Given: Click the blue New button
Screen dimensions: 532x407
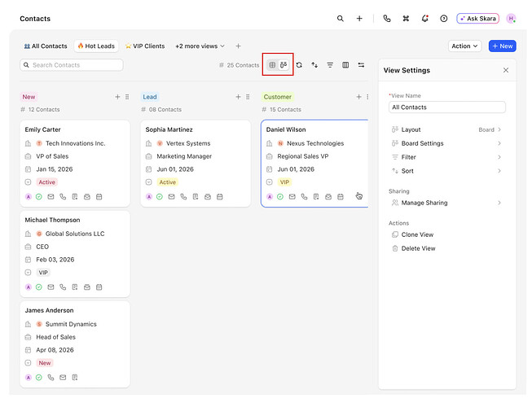Looking at the screenshot, I should click(502, 46).
